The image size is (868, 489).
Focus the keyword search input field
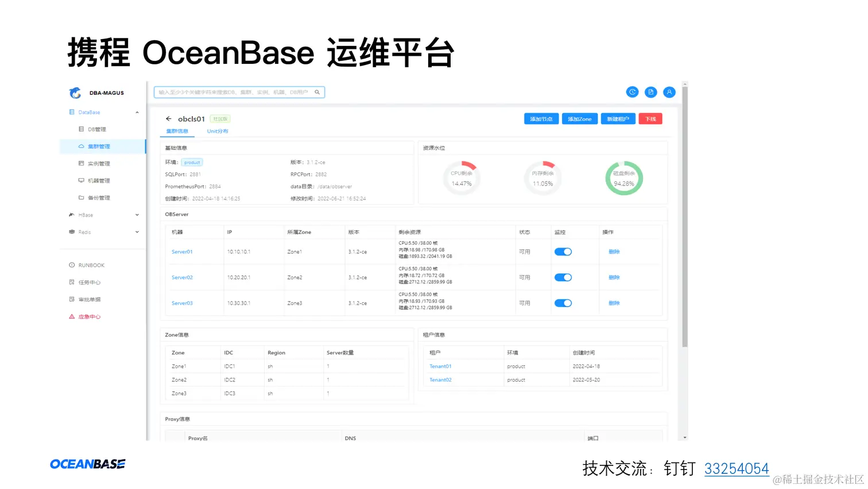(x=239, y=92)
